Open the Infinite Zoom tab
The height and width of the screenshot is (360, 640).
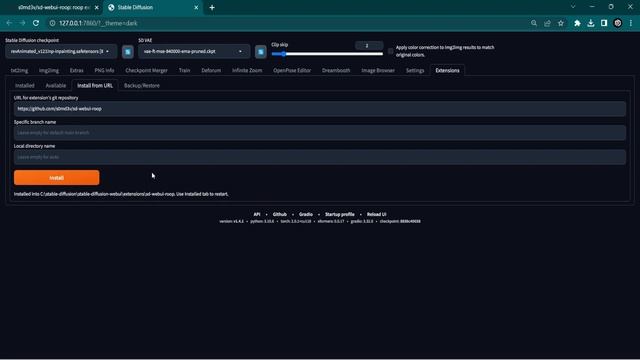click(x=247, y=70)
